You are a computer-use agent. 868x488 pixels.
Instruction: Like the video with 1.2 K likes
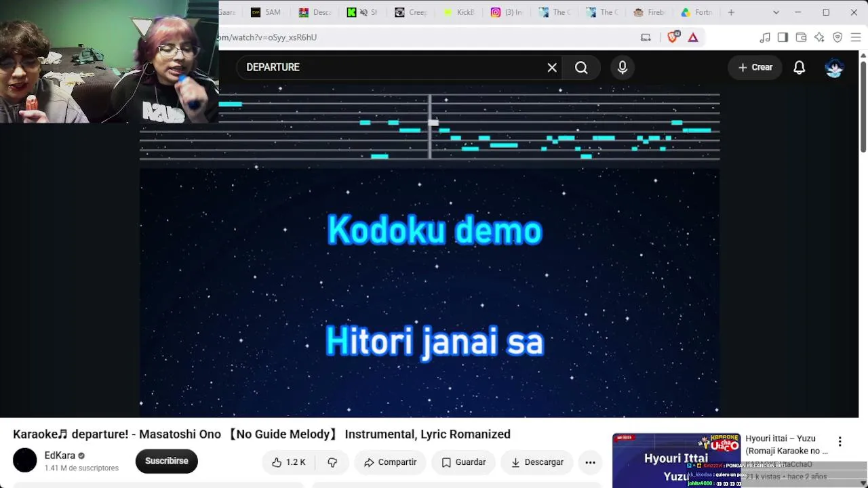pyautogui.click(x=289, y=462)
